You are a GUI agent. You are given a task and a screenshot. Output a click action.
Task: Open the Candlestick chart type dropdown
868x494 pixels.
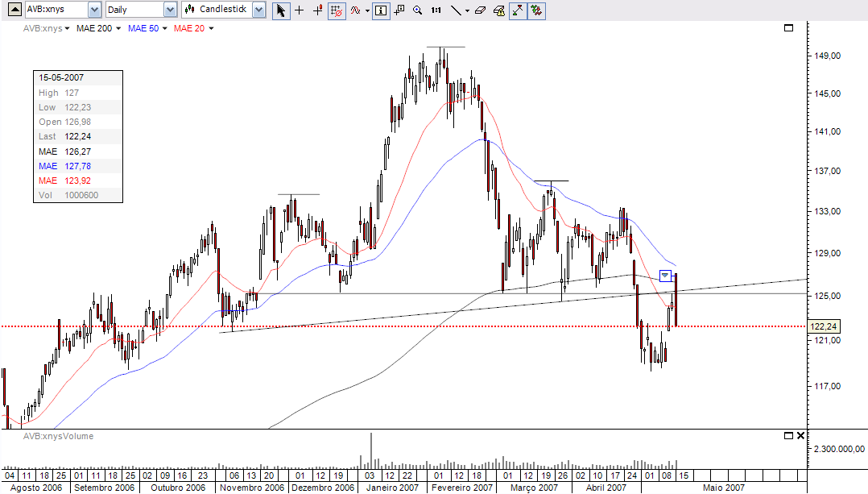click(258, 10)
